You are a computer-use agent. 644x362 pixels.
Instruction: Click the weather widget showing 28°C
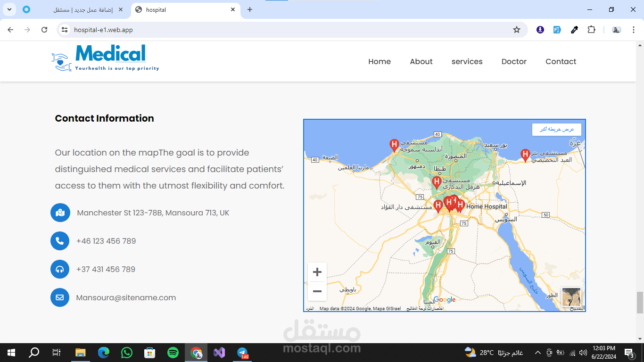click(x=494, y=353)
